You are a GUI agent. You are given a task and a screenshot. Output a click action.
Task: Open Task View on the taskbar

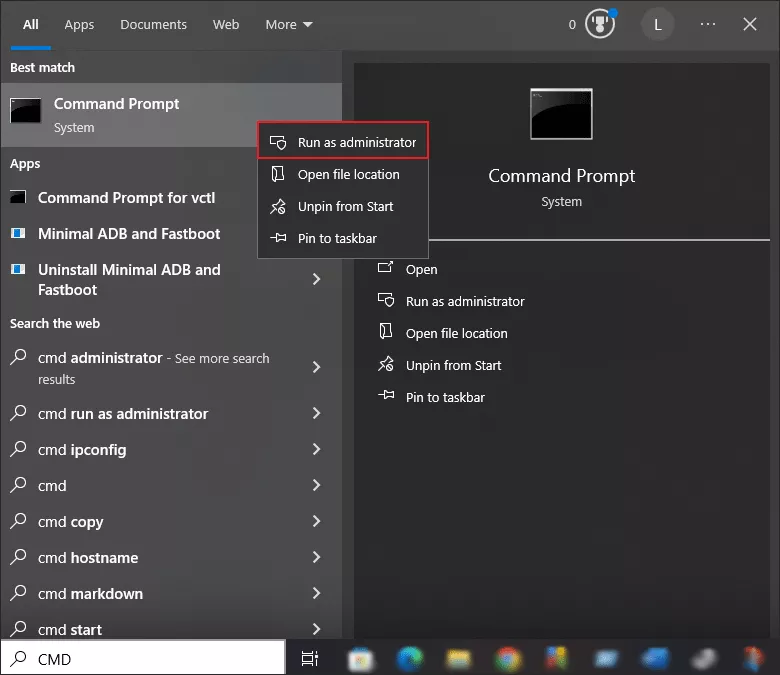click(x=309, y=659)
